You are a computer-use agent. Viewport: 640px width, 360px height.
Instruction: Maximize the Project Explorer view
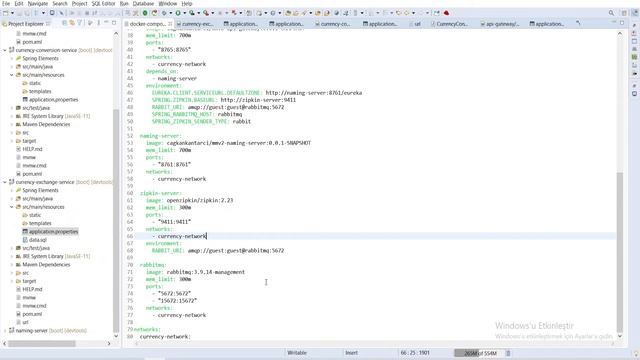[114, 23]
